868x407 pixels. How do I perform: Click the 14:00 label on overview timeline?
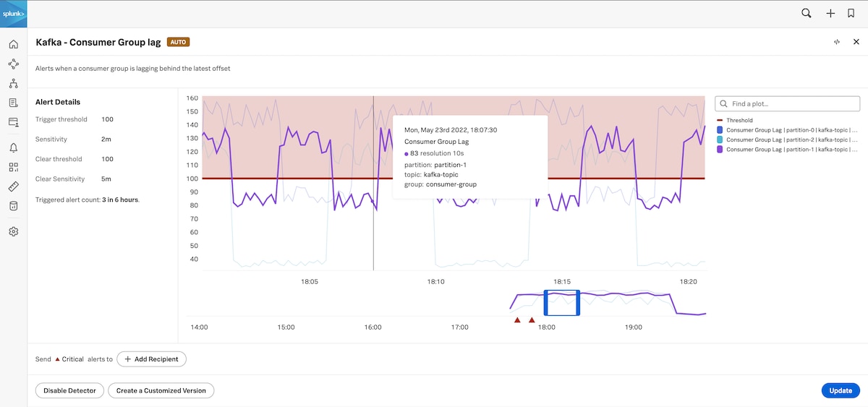199,327
